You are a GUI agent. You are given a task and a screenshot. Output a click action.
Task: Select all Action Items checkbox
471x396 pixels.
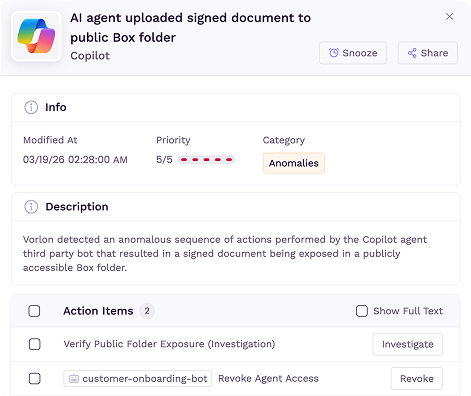point(34,311)
